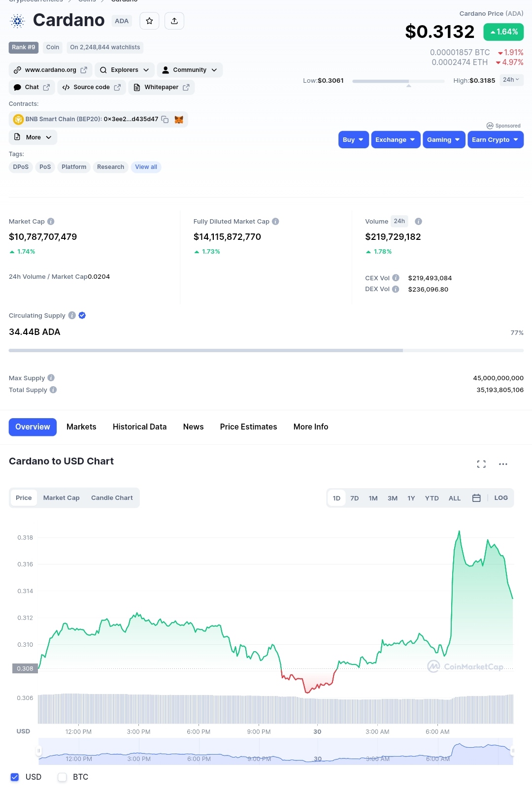Expand the Explorers dropdown
This screenshot has height=795, width=532.
pyautogui.click(x=124, y=70)
